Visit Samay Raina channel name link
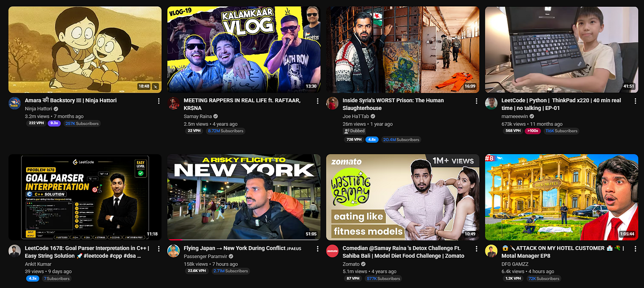This screenshot has width=644, height=288. coord(198,116)
